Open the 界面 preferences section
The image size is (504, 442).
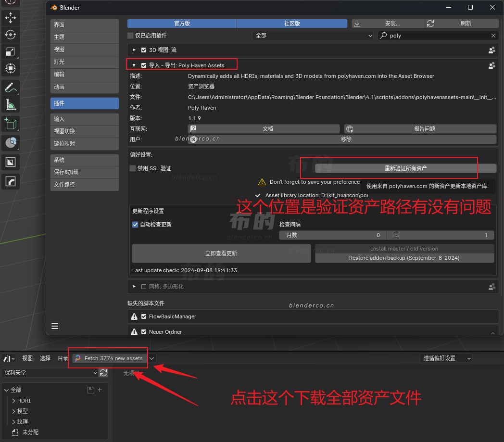coord(85,25)
